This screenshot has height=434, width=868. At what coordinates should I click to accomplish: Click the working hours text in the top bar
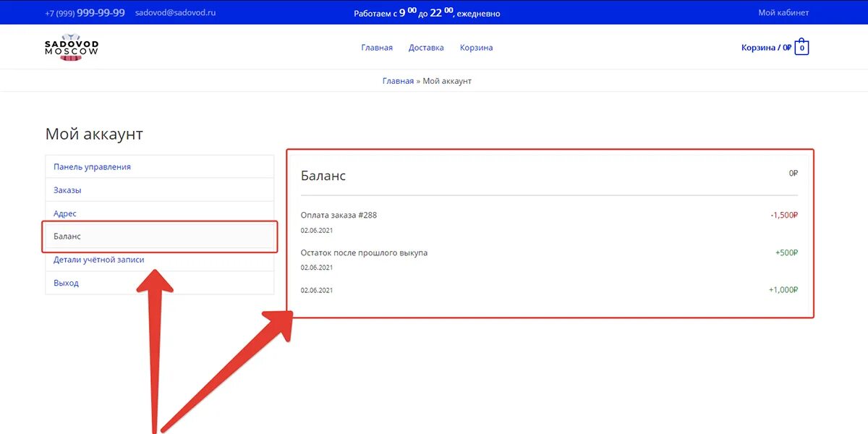(x=427, y=12)
